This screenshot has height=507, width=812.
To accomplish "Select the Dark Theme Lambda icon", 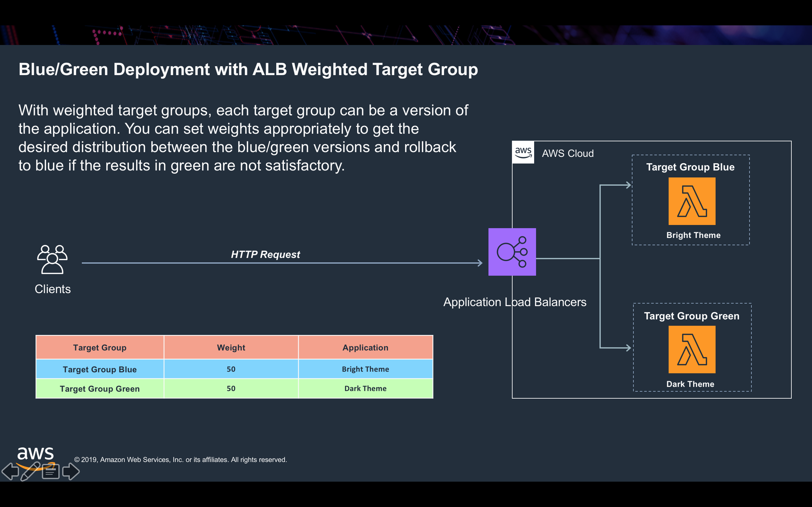I will [x=691, y=350].
